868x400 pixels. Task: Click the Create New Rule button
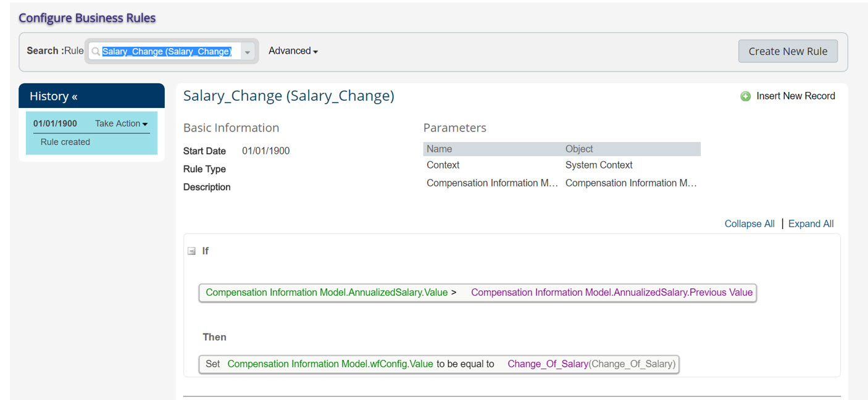[788, 51]
